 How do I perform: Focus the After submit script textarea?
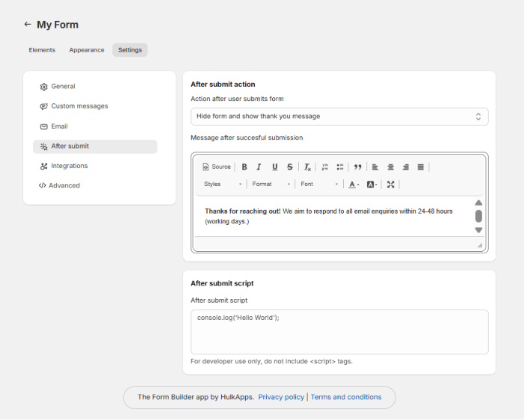click(339, 332)
